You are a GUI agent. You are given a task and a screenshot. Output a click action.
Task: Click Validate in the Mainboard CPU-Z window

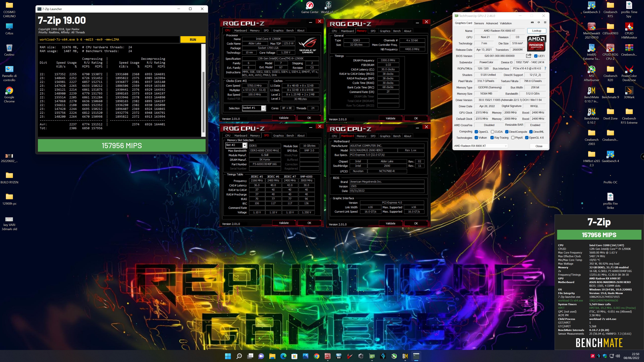click(390, 223)
